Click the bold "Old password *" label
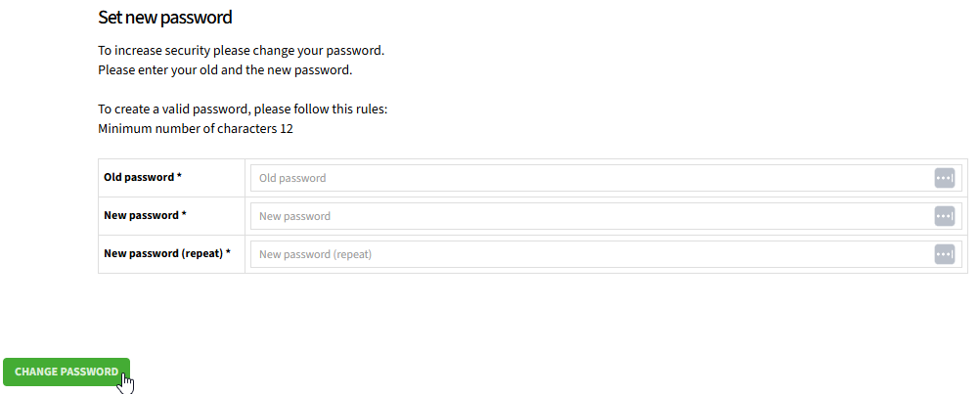980x394 pixels. pos(143,177)
